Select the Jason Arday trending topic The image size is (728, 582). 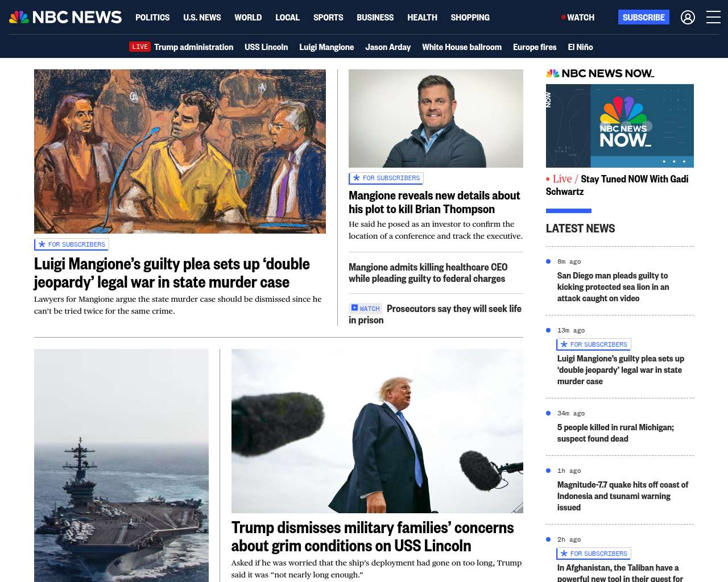(388, 47)
